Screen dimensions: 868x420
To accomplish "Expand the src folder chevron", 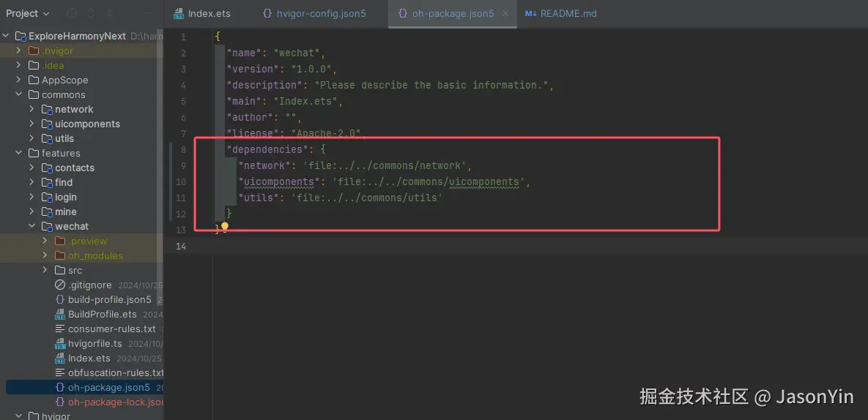I will [x=45, y=270].
